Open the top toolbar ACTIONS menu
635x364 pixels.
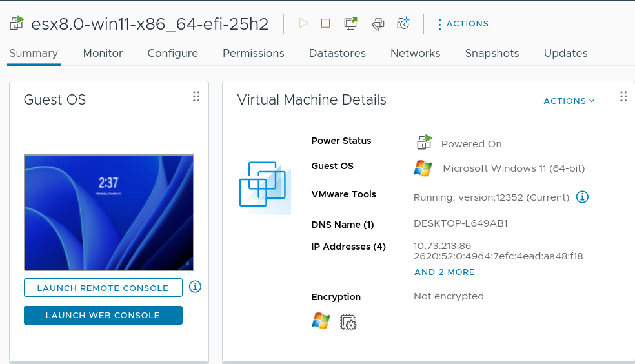click(463, 24)
